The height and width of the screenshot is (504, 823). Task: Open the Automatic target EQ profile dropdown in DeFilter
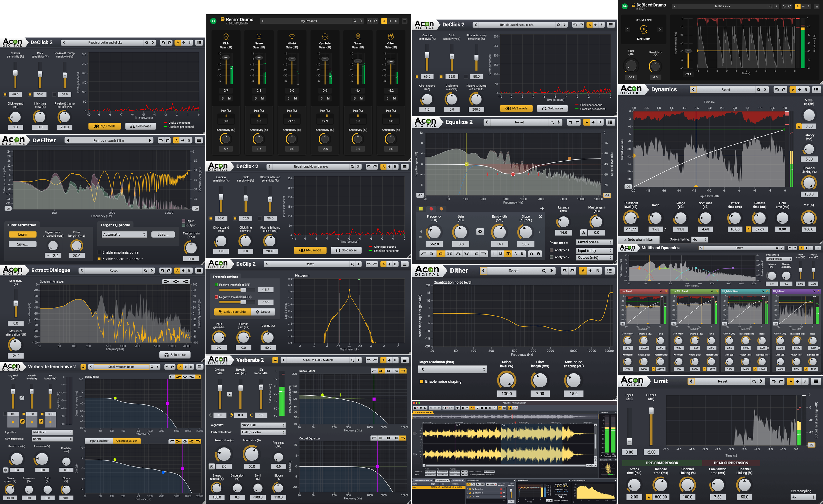[x=124, y=235]
